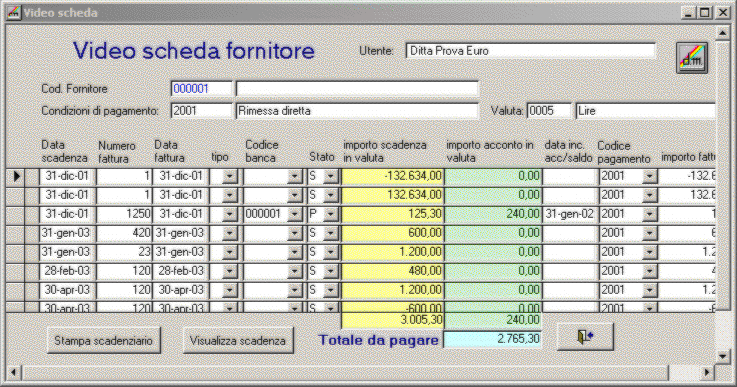The width and height of the screenshot is (737, 387).
Task: Click the vertical scrollbar down arrow
Action: click(722, 356)
